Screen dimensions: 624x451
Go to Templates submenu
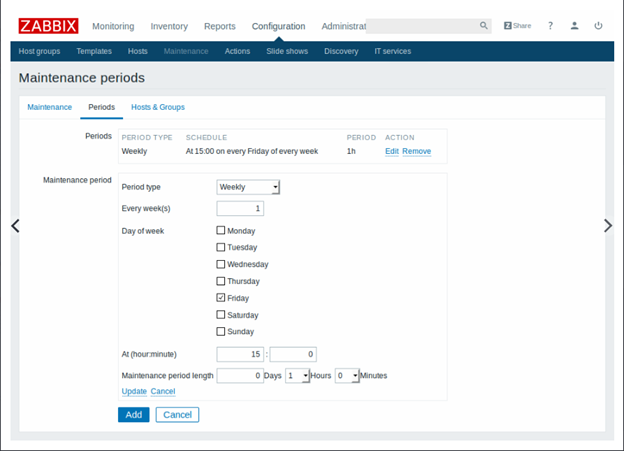(x=94, y=51)
